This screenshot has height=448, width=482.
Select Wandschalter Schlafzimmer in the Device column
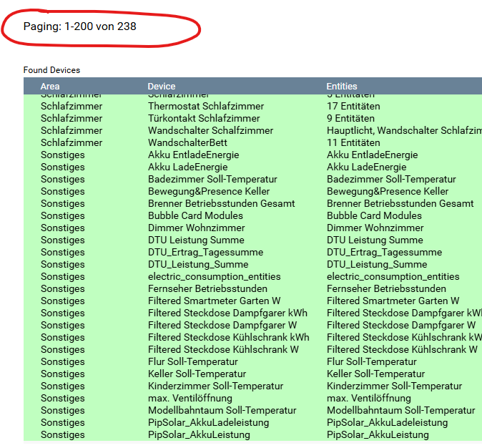point(210,130)
